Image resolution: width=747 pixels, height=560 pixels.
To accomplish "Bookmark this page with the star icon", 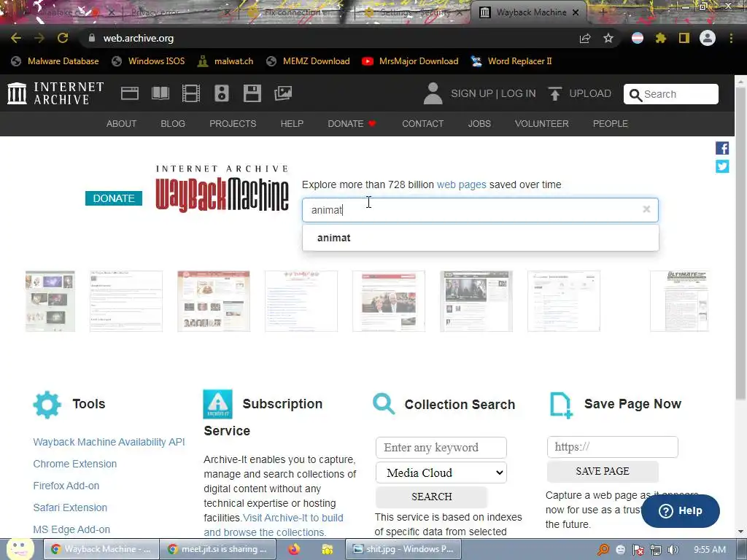I will (x=608, y=38).
